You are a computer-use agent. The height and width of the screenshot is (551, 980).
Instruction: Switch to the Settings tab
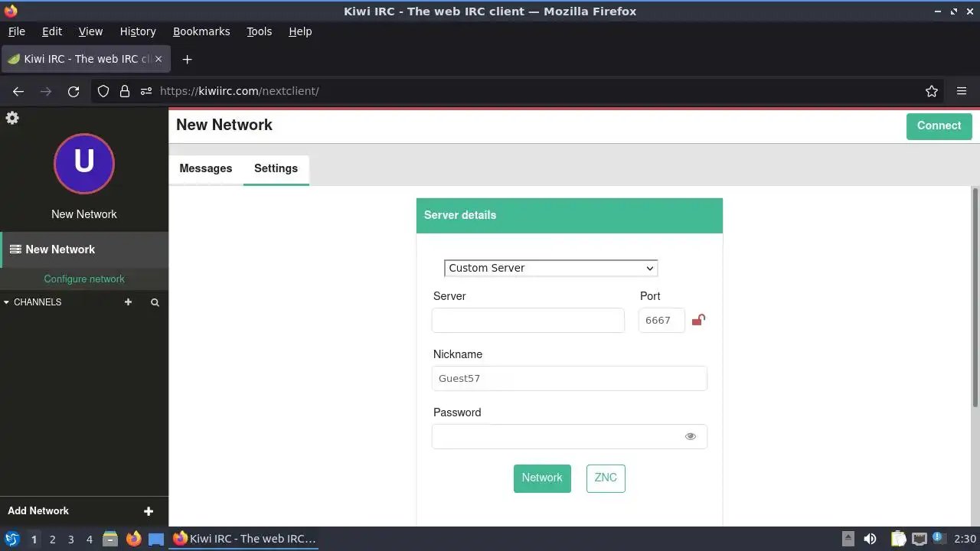(276, 168)
